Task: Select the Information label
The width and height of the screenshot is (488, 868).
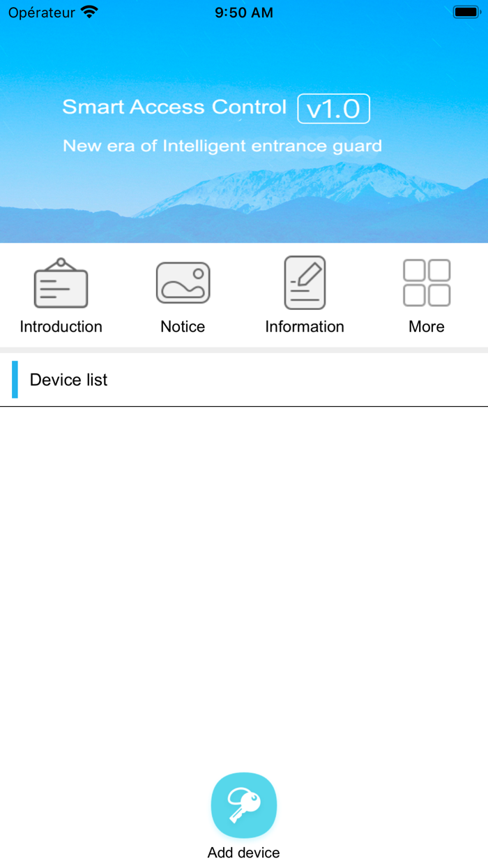Action: pyautogui.click(x=305, y=327)
